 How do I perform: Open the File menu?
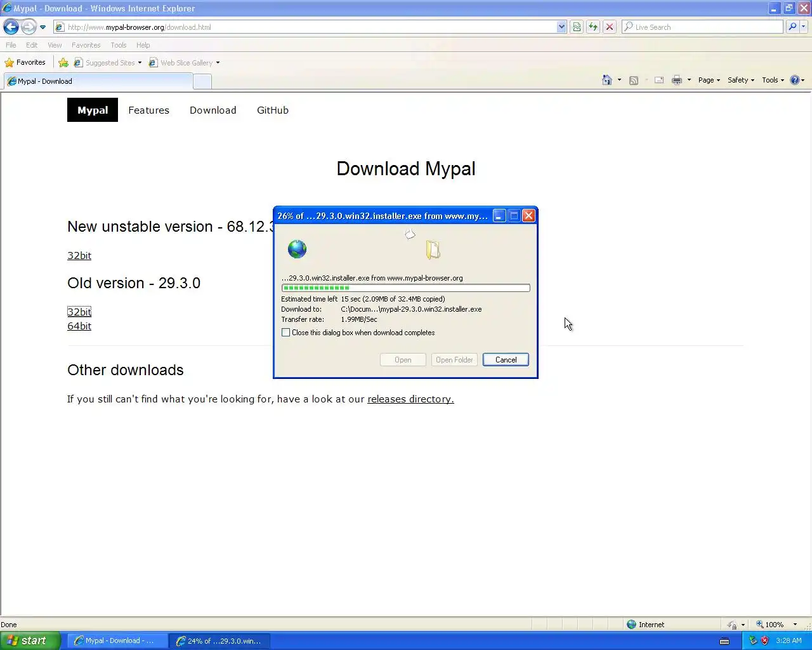[11, 45]
